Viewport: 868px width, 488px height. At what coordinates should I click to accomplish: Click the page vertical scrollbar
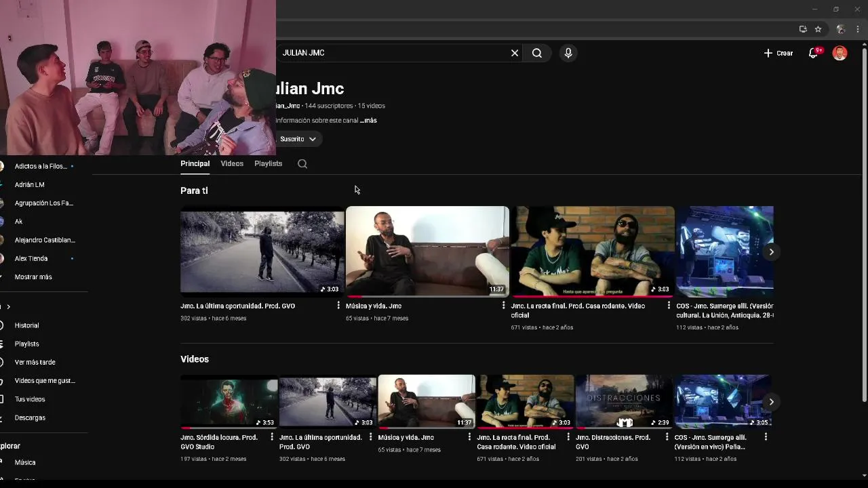[864, 224]
